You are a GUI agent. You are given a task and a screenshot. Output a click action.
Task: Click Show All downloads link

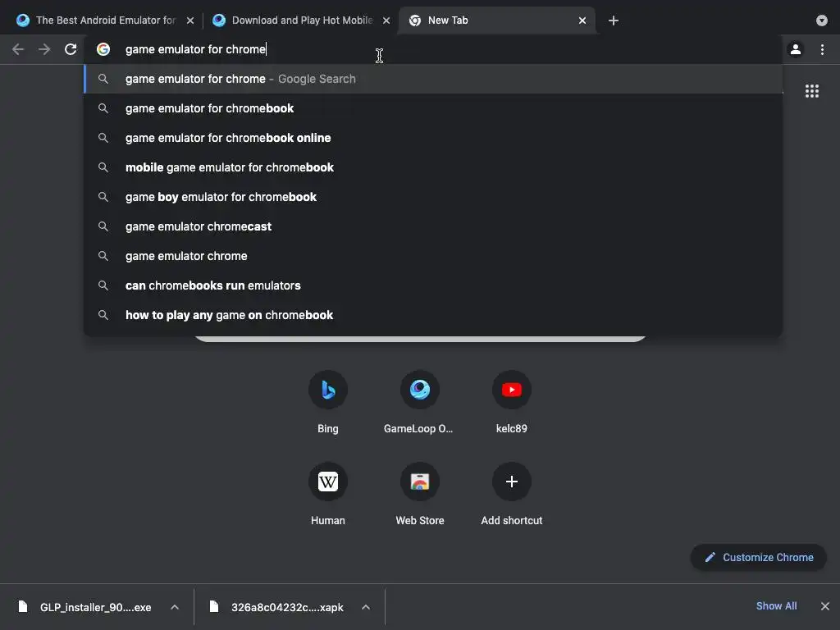tap(776, 606)
